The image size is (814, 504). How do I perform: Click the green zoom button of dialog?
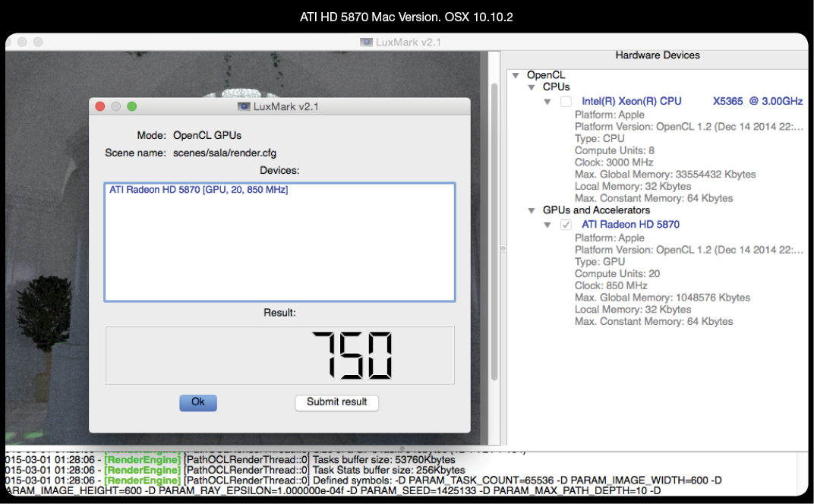pyautogui.click(x=132, y=106)
